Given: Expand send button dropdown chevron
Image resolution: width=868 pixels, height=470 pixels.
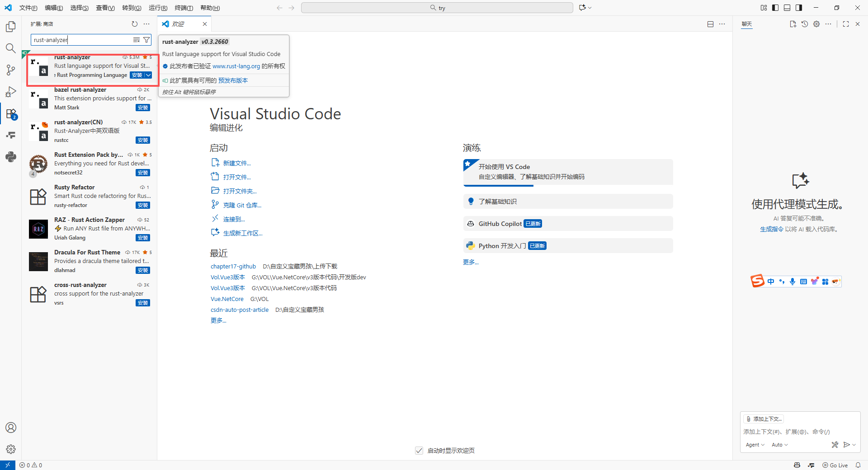Looking at the screenshot, I should tap(854, 445).
